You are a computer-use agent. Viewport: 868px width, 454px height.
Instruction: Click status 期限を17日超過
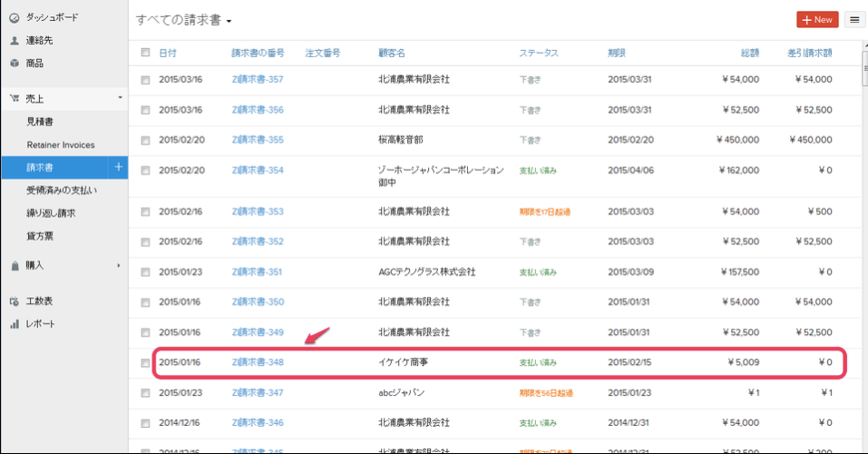tap(545, 212)
